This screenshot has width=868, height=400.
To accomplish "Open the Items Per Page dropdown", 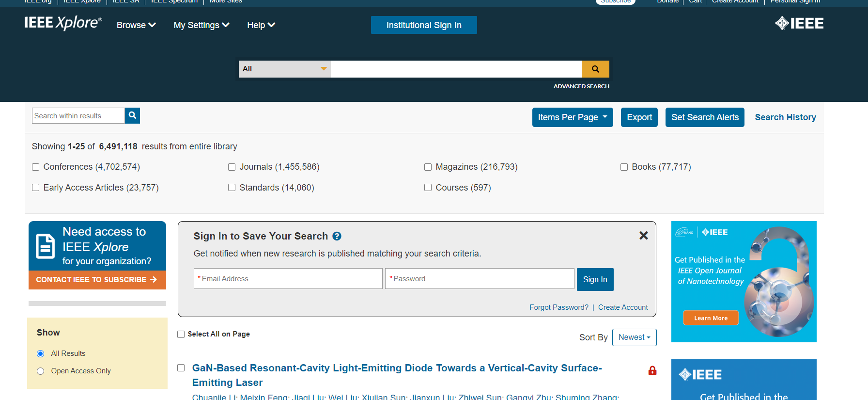I will (x=573, y=117).
